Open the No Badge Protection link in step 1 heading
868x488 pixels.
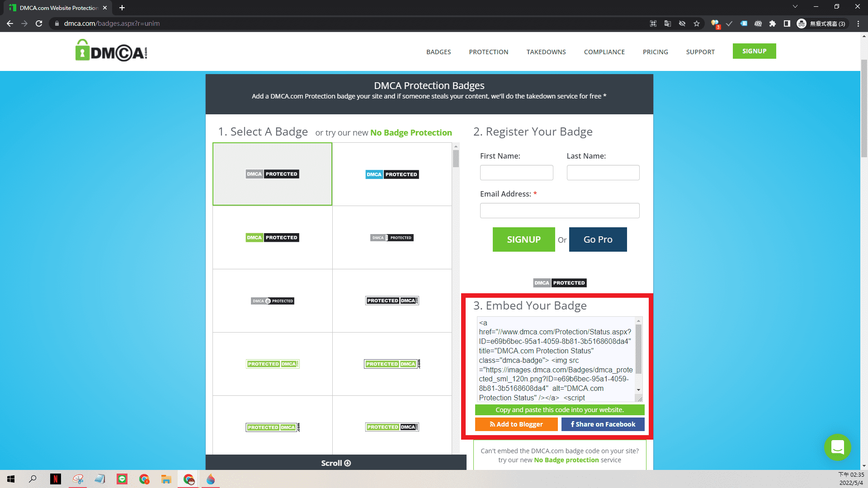[411, 132]
